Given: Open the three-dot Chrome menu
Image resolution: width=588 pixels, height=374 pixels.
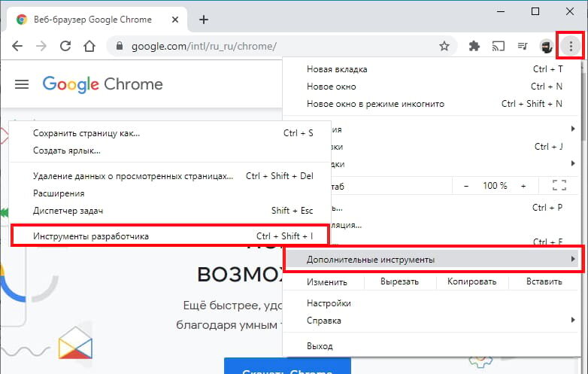Looking at the screenshot, I should click(x=571, y=46).
